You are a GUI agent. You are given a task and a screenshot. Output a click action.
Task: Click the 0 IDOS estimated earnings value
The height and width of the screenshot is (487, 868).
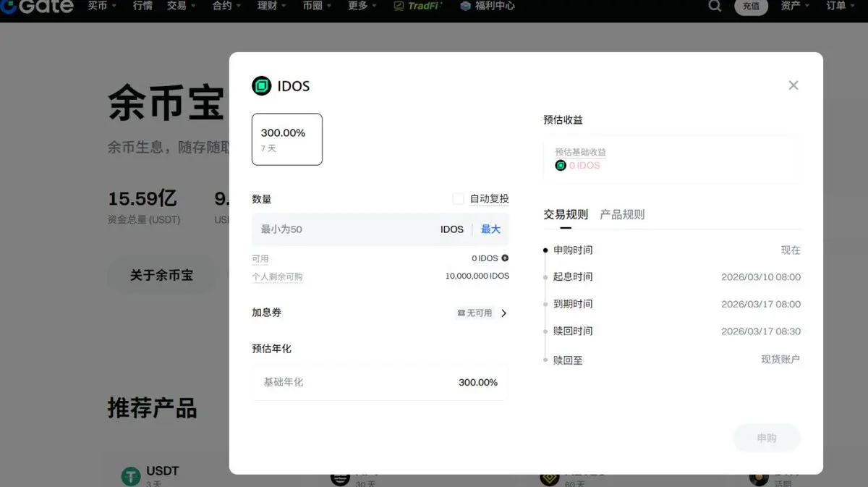click(584, 166)
